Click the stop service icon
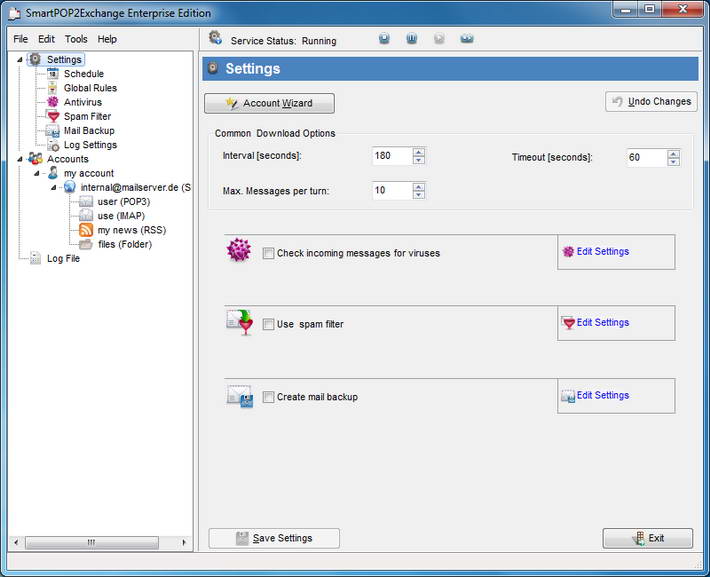Image resolution: width=710 pixels, height=577 pixels. (384, 39)
